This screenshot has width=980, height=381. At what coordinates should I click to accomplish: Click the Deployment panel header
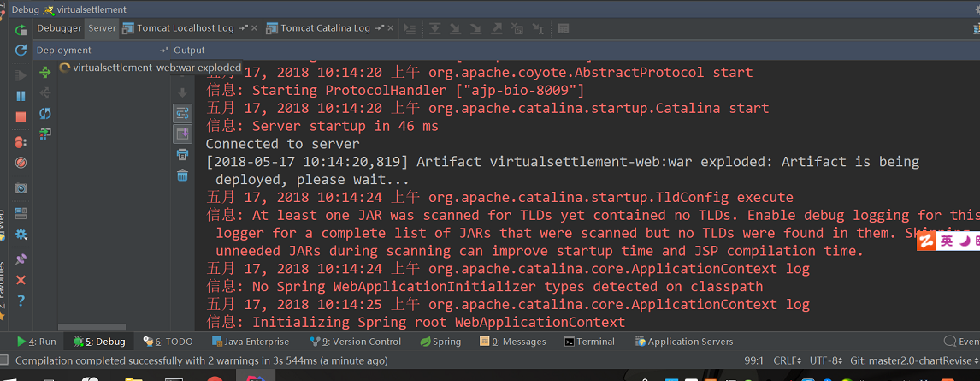64,50
